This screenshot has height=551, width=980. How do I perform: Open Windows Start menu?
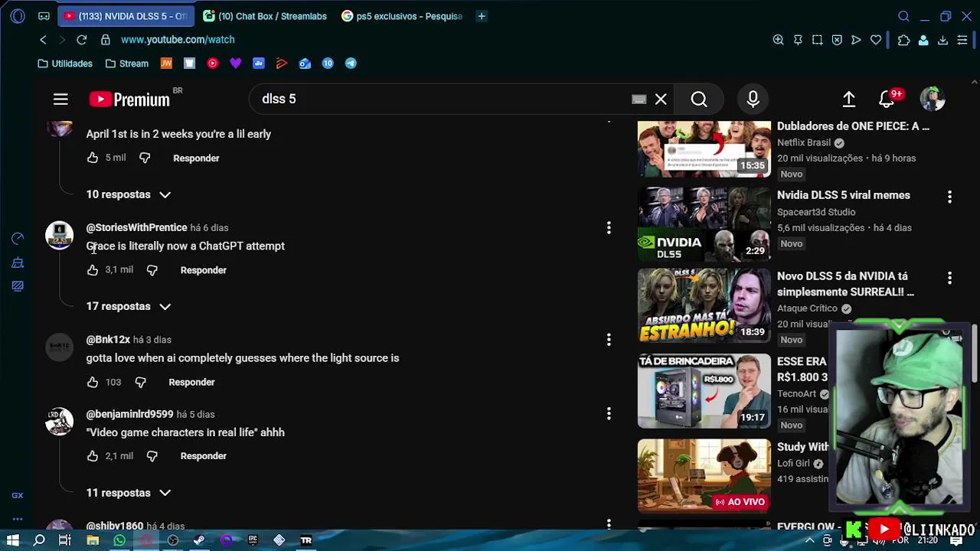[x=13, y=540]
